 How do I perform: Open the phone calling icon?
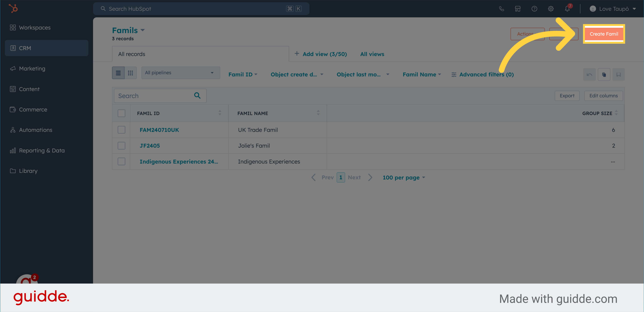click(x=501, y=9)
